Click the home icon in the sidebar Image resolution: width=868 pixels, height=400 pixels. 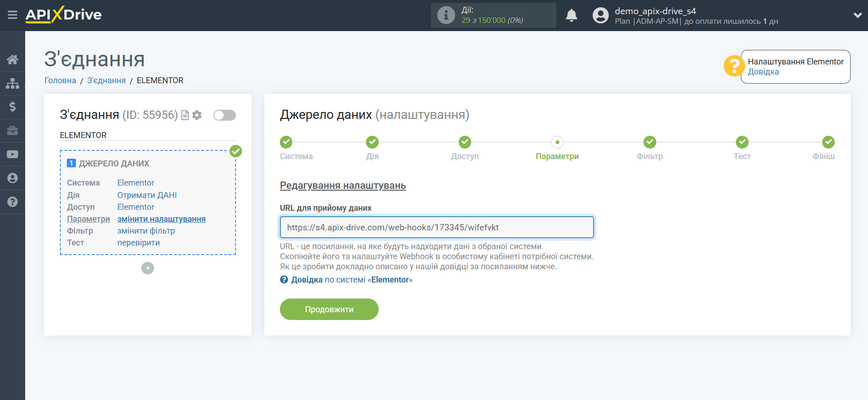point(12,59)
